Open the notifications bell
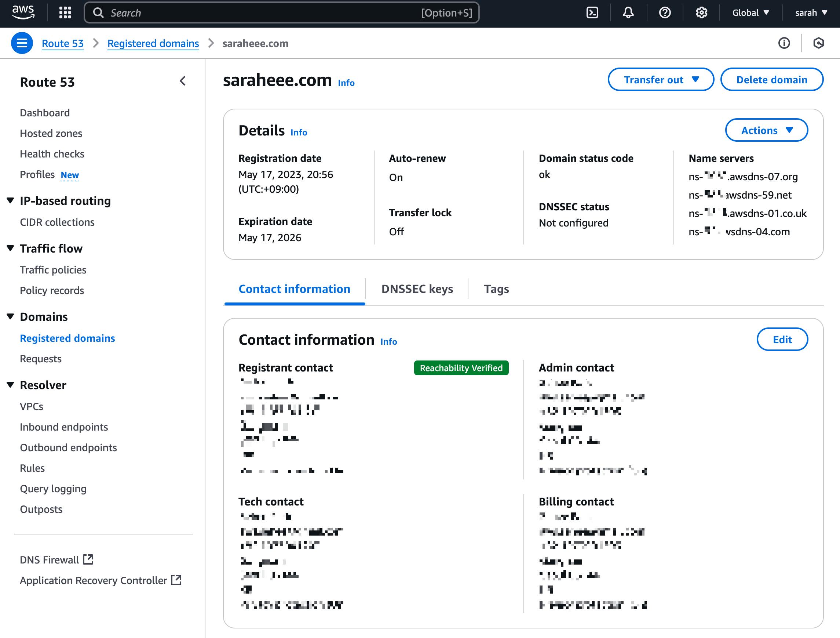The image size is (840, 638). click(628, 12)
